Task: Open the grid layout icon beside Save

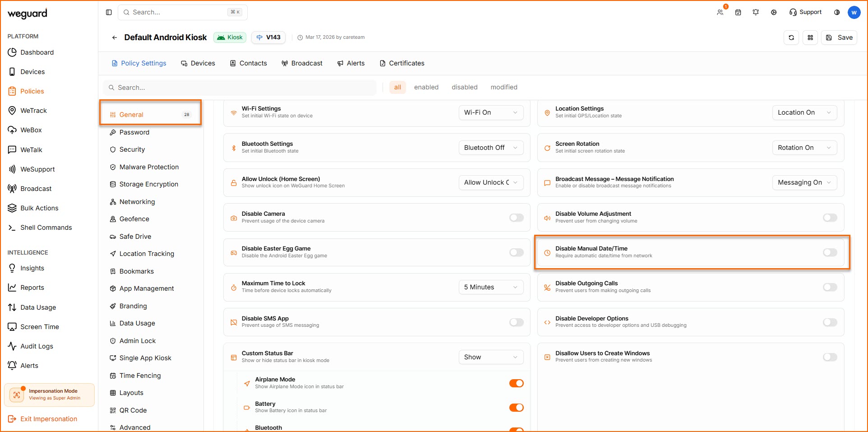Action: tap(810, 37)
